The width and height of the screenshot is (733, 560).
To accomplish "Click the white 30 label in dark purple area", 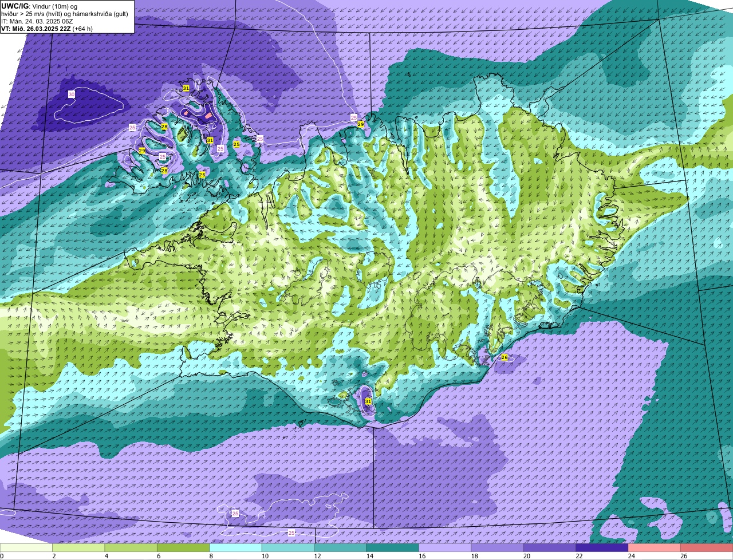I will (72, 94).
